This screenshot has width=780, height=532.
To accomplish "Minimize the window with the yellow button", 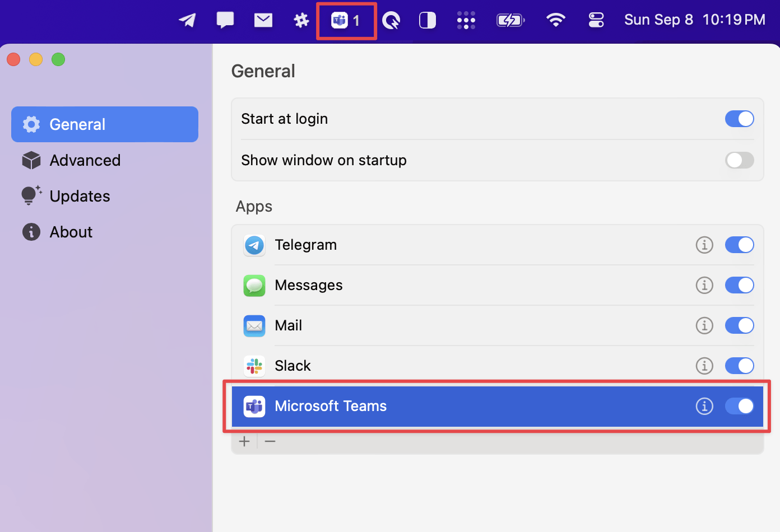I will (36, 59).
